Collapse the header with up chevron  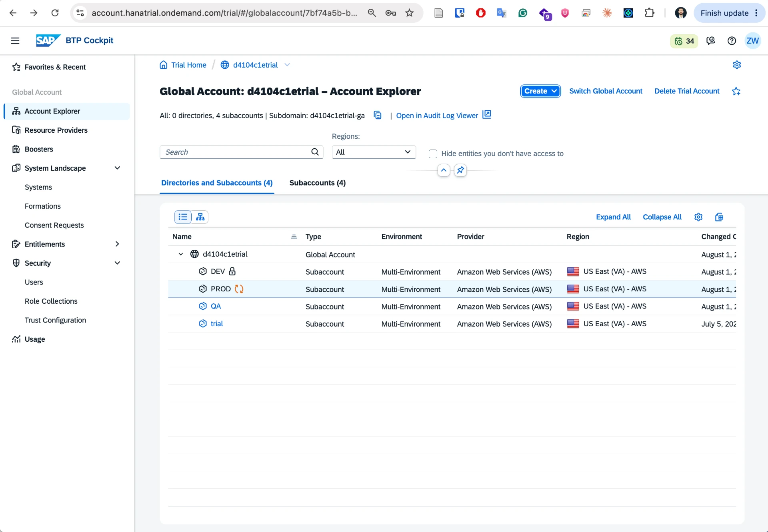point(444,170)
